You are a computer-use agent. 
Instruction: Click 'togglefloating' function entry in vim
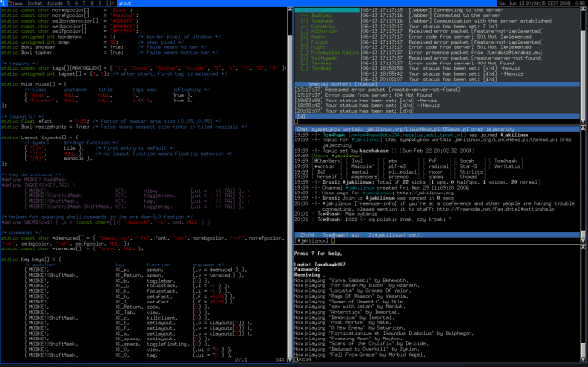[x=168, y=343]
